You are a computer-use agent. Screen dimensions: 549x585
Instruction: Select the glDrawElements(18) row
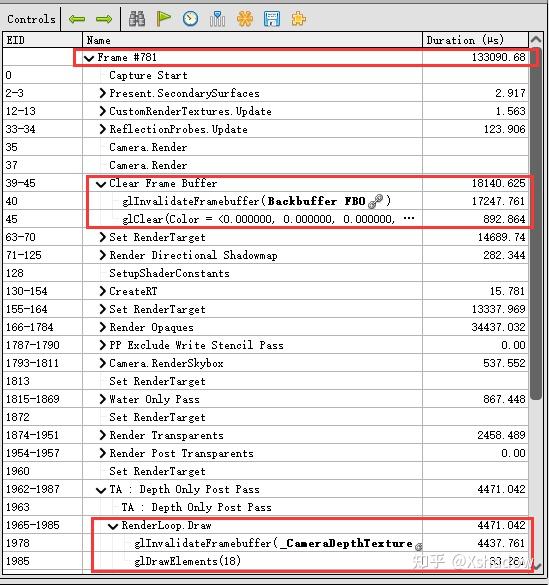pos(266,561)
